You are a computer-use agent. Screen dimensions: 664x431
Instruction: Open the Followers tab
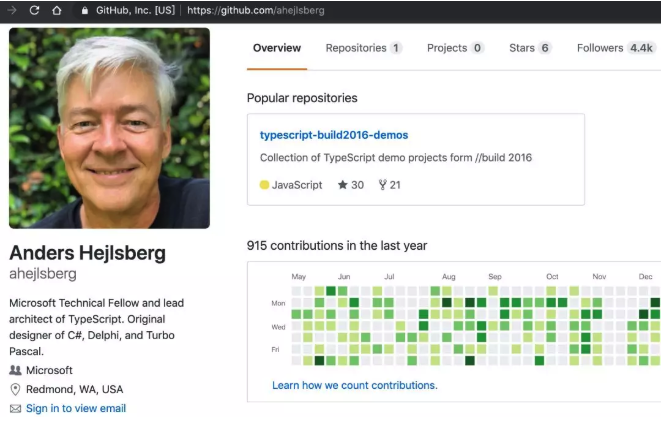coord(617,48)
